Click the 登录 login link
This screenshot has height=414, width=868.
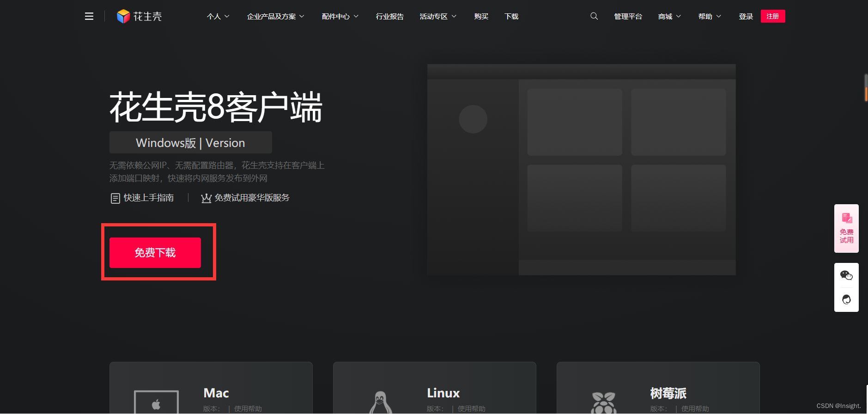(746, 17)
